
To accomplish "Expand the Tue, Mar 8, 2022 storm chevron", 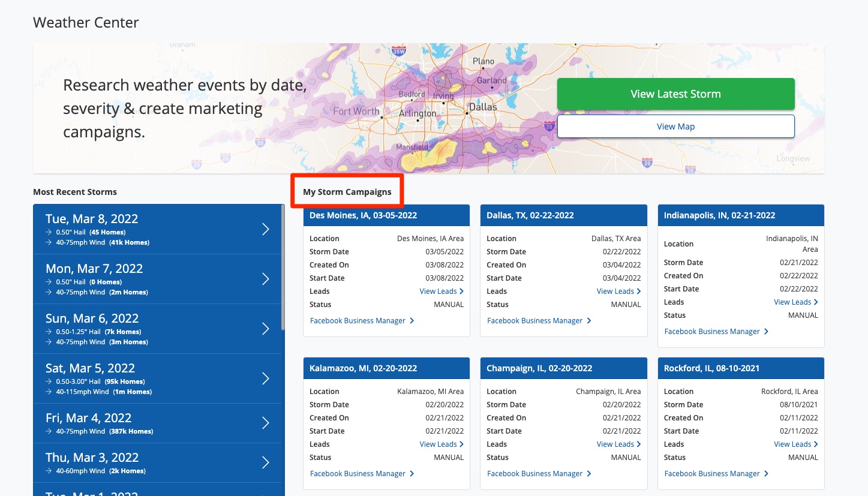I will [x=266, y=229].
